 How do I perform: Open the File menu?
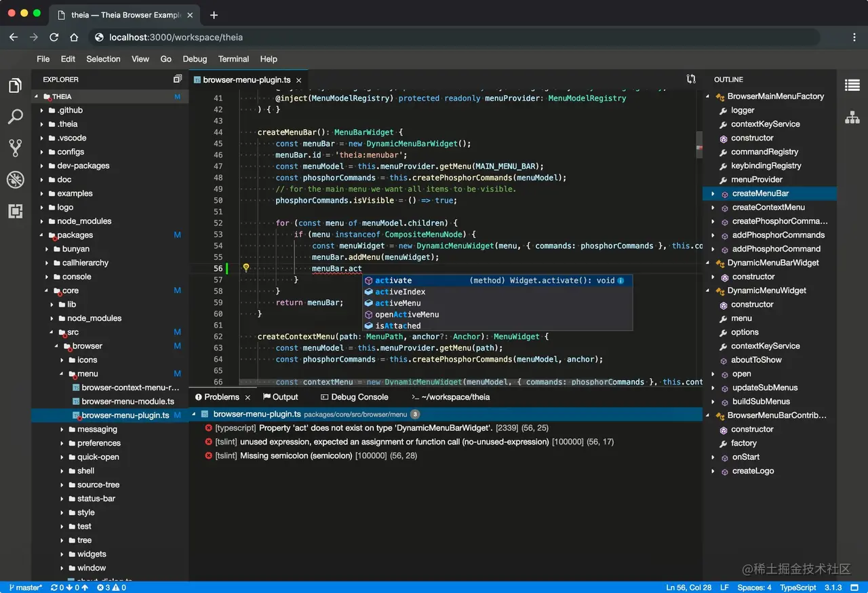coord(43,59)
